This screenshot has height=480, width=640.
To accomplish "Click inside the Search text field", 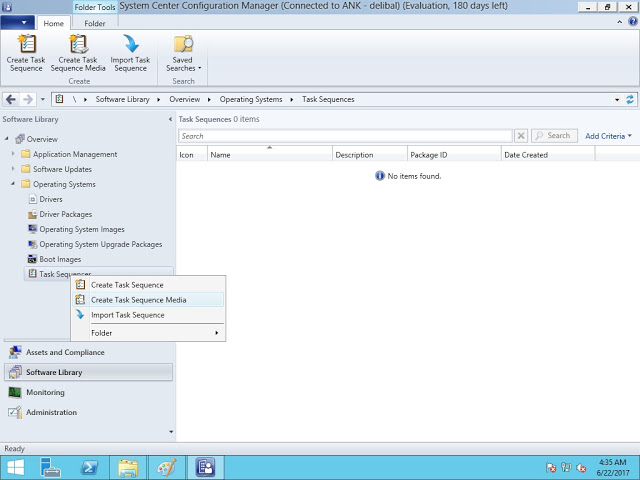I will coord(345,136).
